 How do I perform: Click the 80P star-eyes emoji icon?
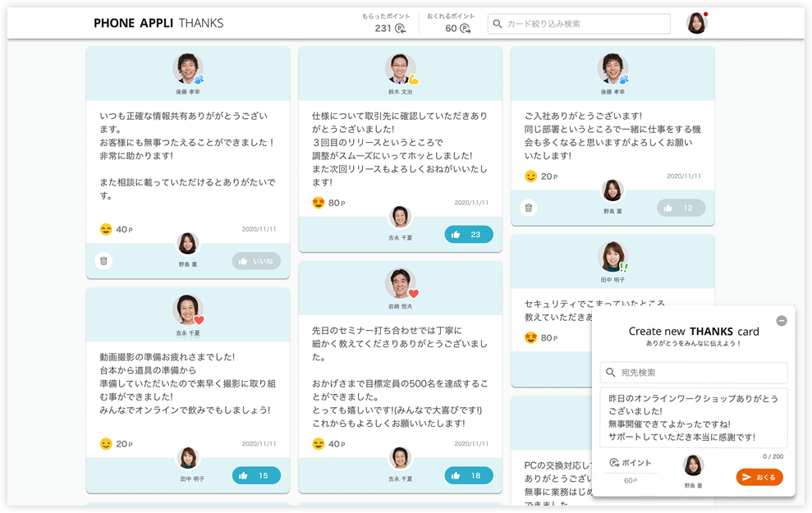coord(319,203)
